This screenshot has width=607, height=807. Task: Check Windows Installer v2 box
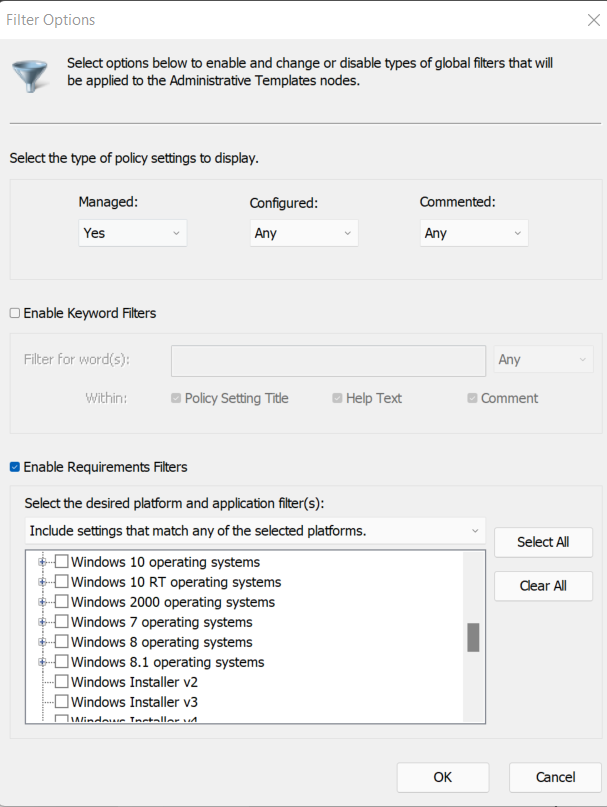[x=62, y=682]
